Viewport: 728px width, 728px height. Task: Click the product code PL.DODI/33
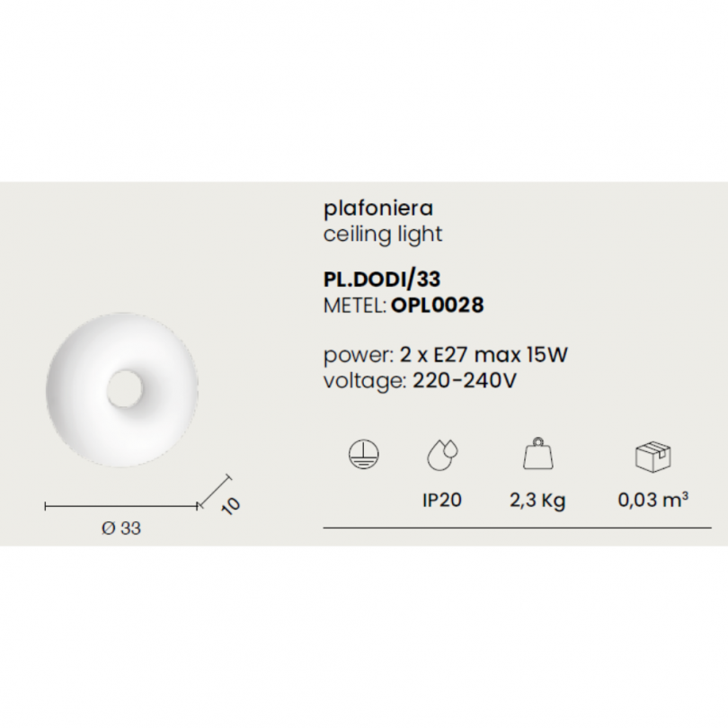(x=382, y=279)
